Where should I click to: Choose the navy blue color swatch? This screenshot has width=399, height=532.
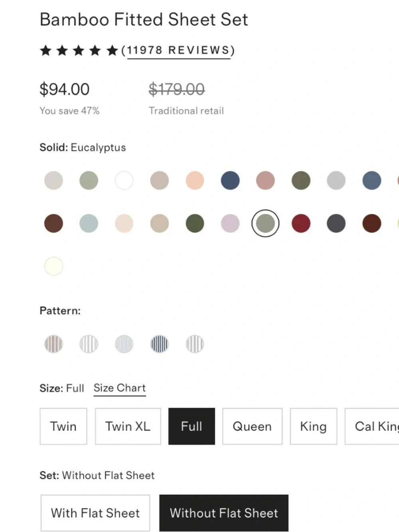[x=230, y=180]
